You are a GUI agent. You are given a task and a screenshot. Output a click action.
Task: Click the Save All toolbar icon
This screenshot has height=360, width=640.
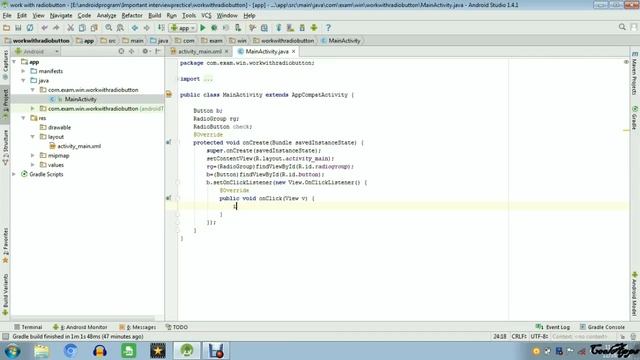(x=18, y=28)
